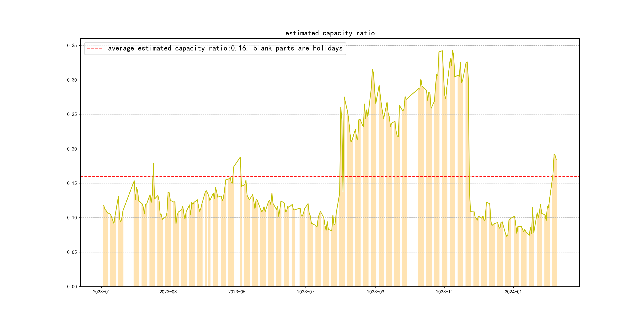Click the 0.35 y-axis tick label

[x=72, y=46]
